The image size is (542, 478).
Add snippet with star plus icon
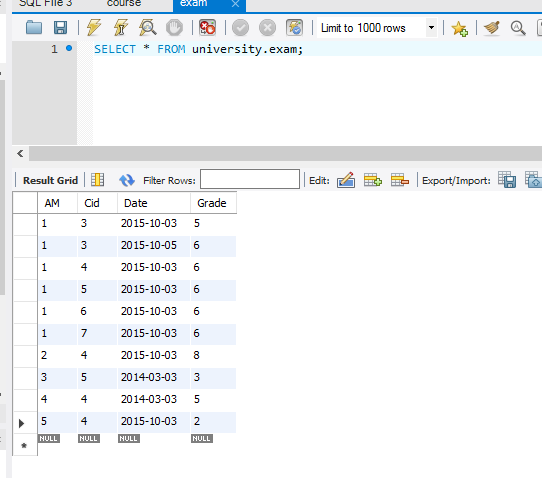pos(459,28)
